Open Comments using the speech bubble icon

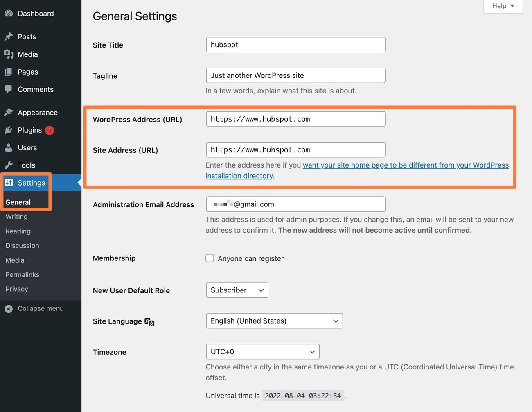coord(9,89)
